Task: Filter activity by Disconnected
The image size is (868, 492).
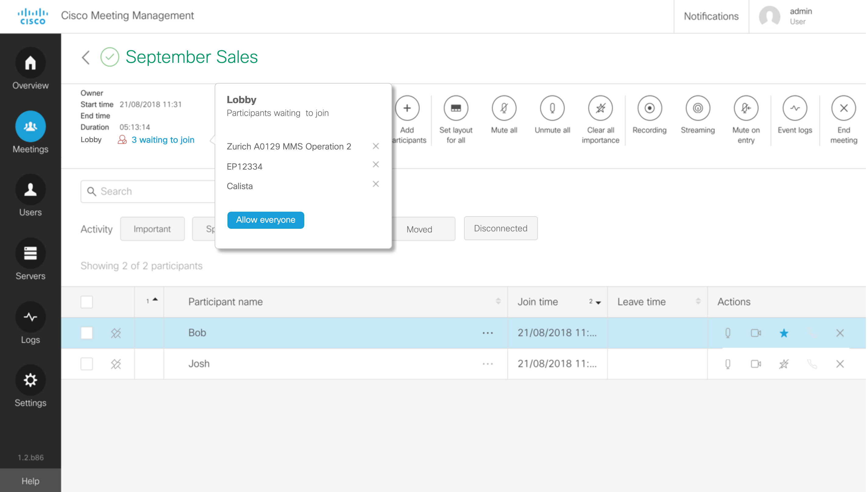Action: pos(501,228)
